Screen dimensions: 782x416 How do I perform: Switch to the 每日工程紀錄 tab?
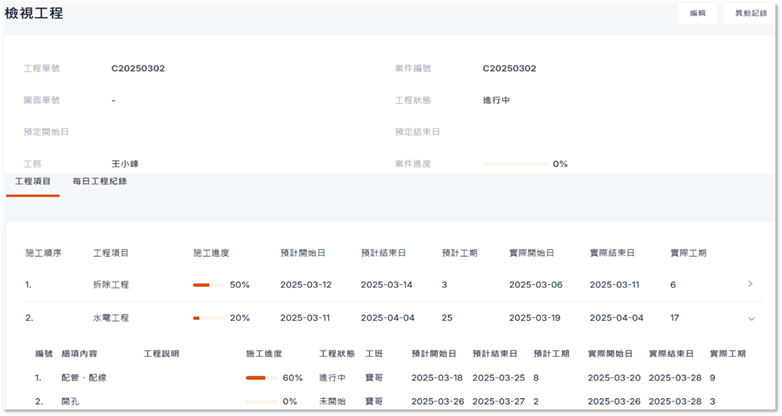[x=99, y=182]
